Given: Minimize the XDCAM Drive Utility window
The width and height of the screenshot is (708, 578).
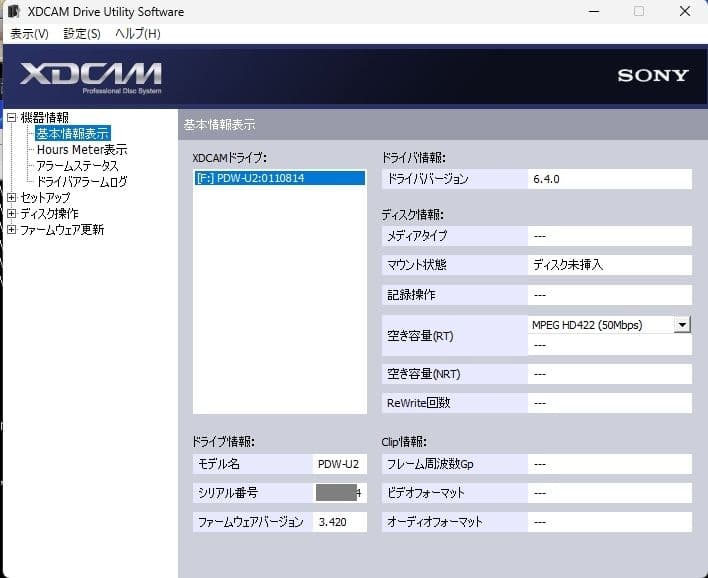Looking at the screenshot, I should click(x=594, y=11).
